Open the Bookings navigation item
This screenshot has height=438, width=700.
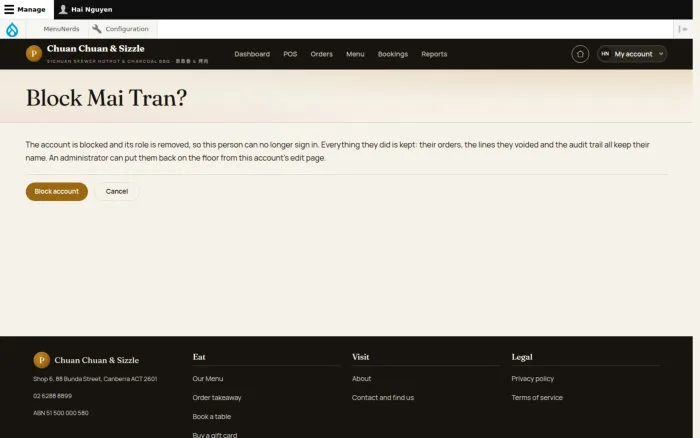click(x=392, y=54)
